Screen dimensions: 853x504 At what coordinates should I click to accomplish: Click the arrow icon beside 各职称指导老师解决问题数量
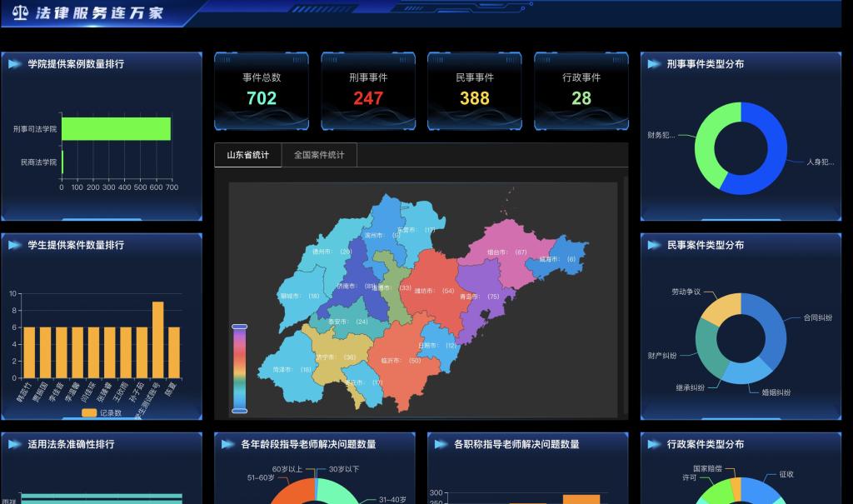(441, 445)
